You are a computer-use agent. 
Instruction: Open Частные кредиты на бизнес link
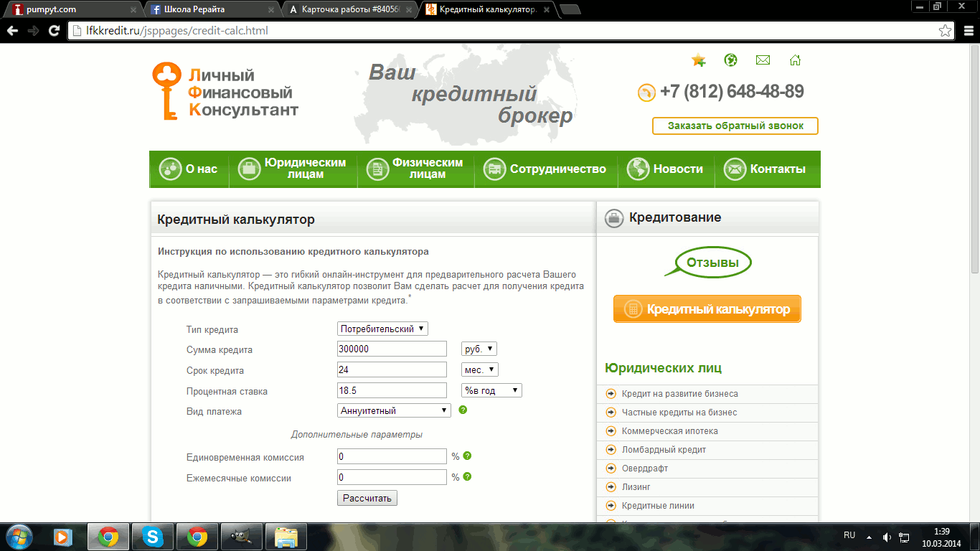679,413
